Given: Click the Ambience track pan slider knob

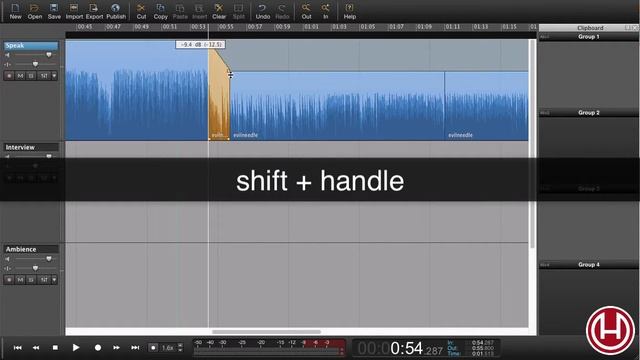Looking at the screenshot, I should click(x=35, y=268).
